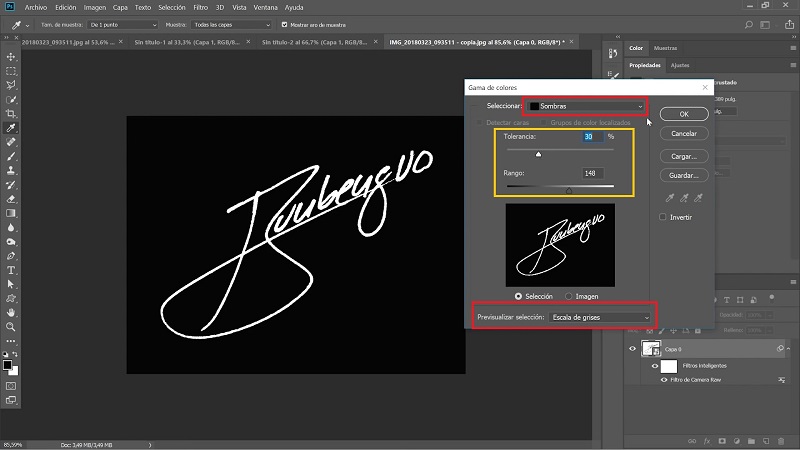This screenshot has width=800, height=450.
Task: Select the Polygonal Lasso tool
Action: pos(11,85)
